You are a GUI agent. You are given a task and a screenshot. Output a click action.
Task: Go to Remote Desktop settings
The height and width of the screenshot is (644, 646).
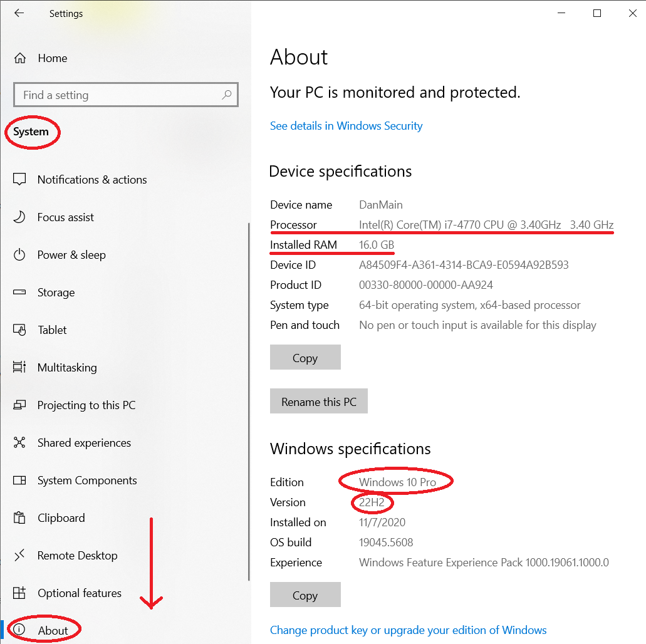[77, 556]
